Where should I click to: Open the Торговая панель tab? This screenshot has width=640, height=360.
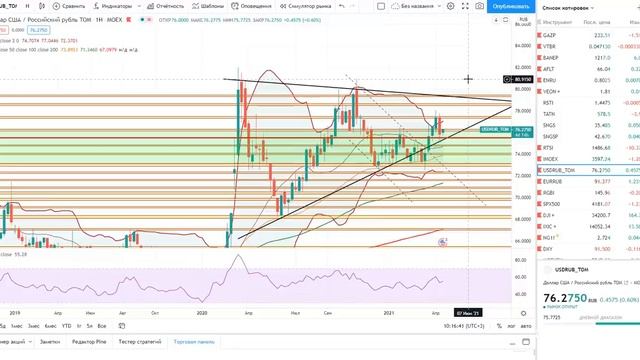pos(194,342)
